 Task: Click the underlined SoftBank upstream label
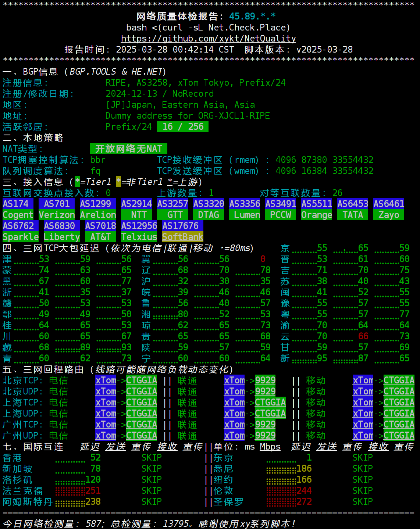point(183,237)
